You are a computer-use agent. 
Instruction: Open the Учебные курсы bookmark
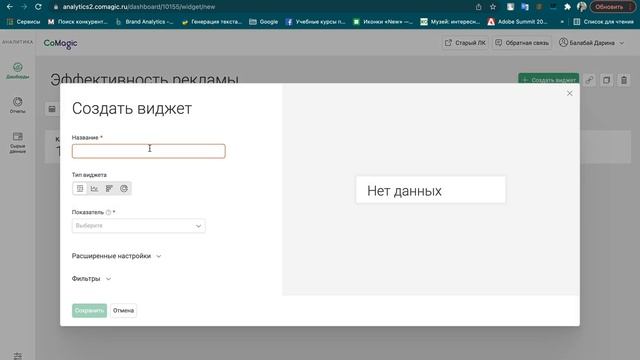point(316,22)
